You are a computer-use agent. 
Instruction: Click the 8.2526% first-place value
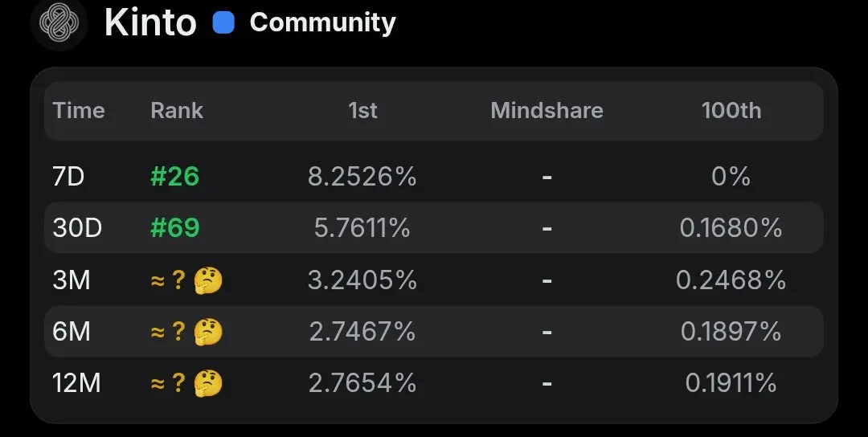pos(362,177)
